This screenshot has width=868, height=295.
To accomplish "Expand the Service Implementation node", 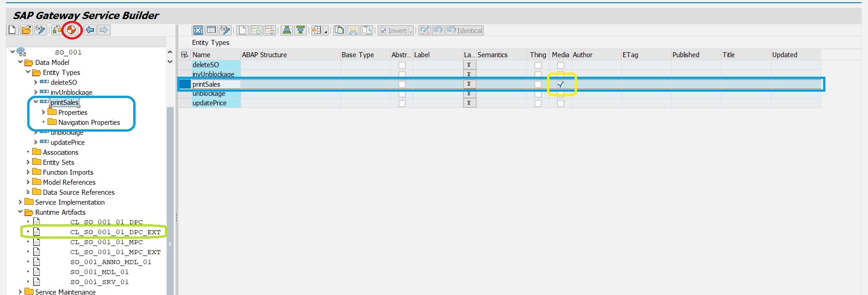I will 20,202.
